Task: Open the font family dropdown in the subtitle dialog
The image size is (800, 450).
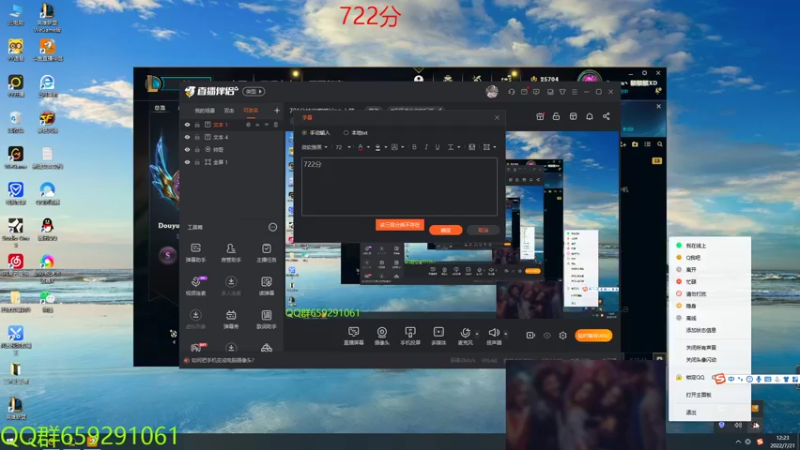Action: click(314, 147)
